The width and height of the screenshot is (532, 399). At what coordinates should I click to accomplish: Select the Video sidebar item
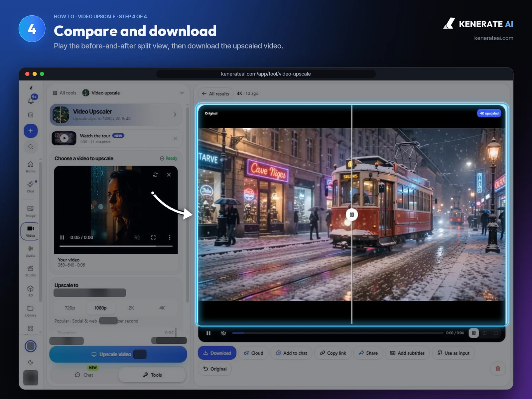31,231
